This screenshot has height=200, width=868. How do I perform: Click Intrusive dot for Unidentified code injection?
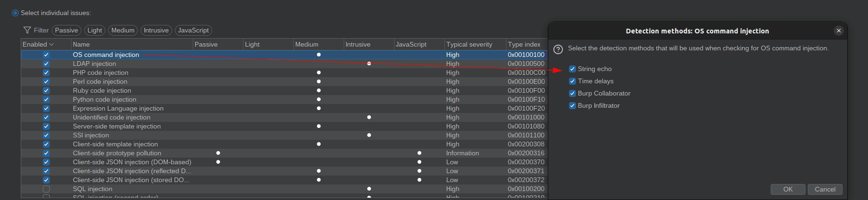point(369,117)
